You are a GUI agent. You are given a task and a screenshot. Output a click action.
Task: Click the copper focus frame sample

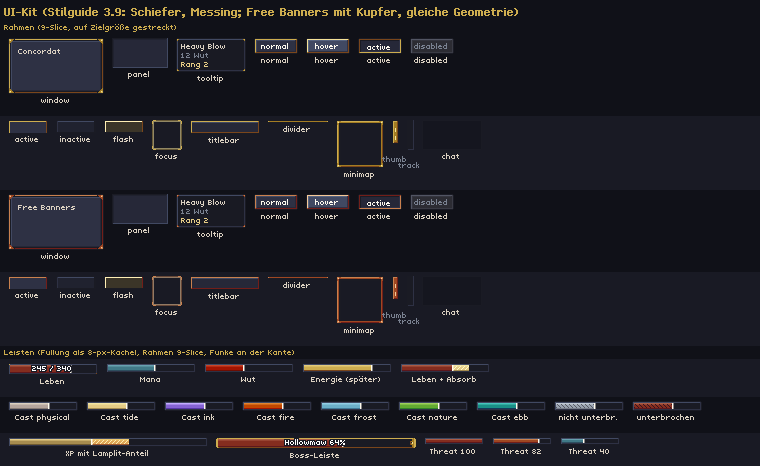pos(167,291)
